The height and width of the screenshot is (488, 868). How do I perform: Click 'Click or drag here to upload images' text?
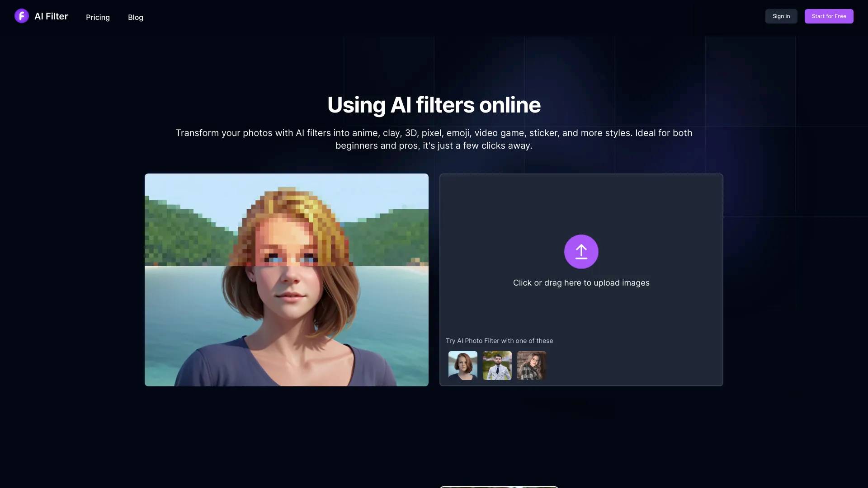point(581,283)
